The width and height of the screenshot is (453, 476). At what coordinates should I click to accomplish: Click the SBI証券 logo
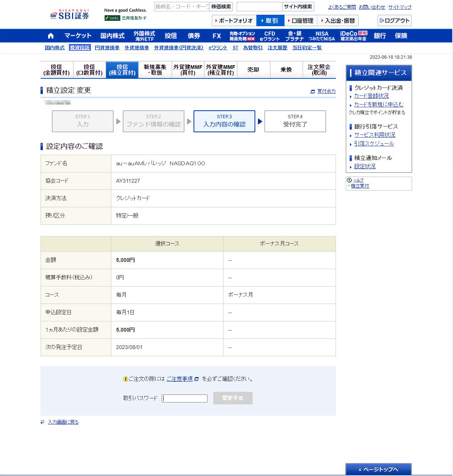tap(70, 15)
